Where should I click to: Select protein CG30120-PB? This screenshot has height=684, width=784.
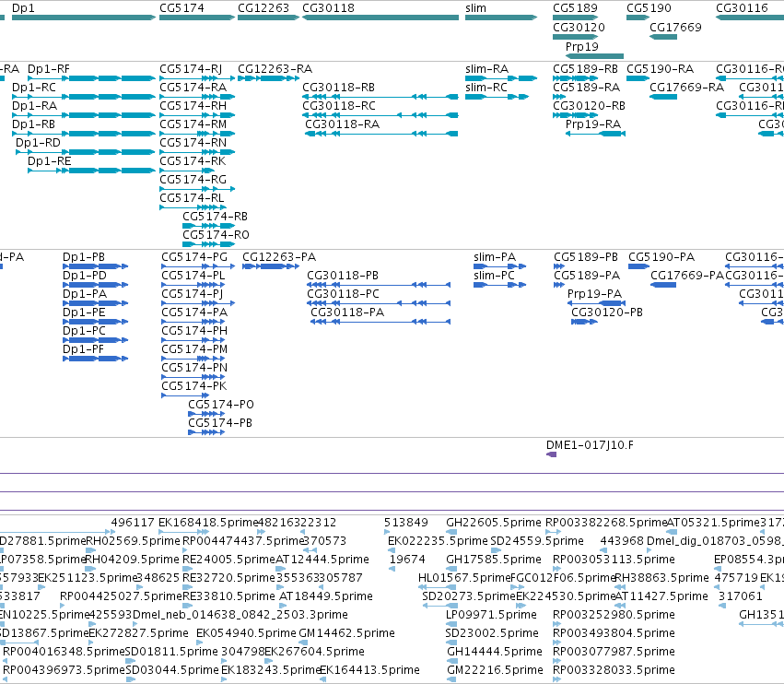click(607, 313)
